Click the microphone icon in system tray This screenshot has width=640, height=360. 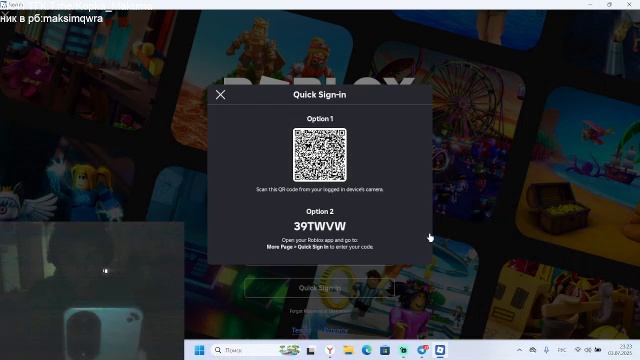click(x=546, y=350)
